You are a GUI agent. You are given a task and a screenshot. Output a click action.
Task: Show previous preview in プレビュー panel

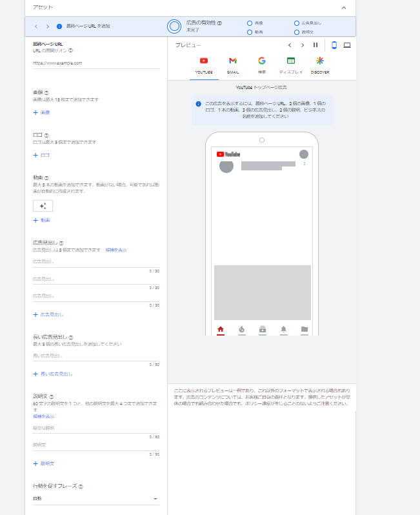coord(290,45)
